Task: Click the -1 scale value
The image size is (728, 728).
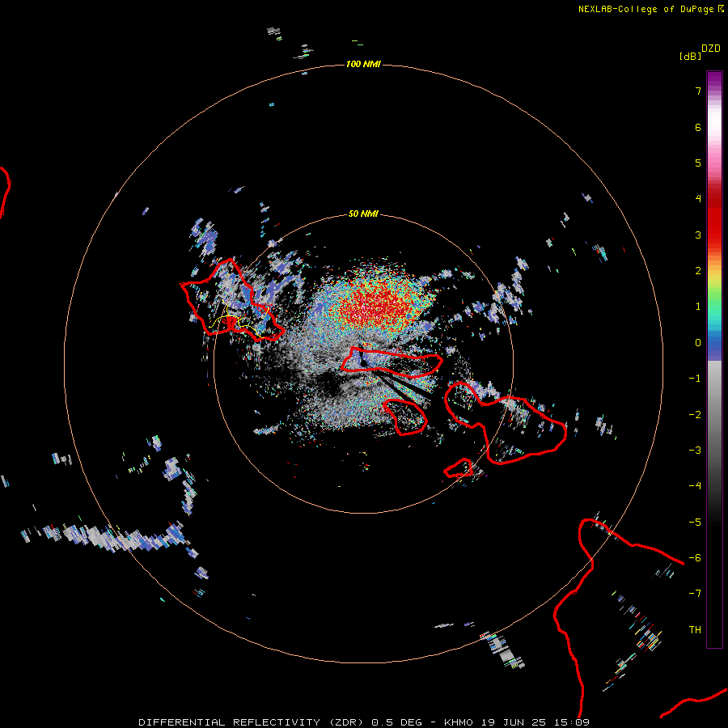Action: (695, 379)
